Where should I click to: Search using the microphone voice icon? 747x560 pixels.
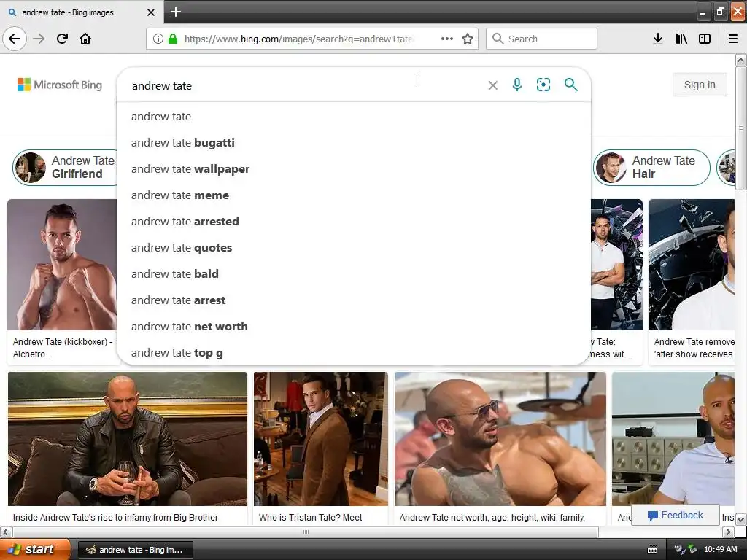pyautogui.click(x=517, y=85)
